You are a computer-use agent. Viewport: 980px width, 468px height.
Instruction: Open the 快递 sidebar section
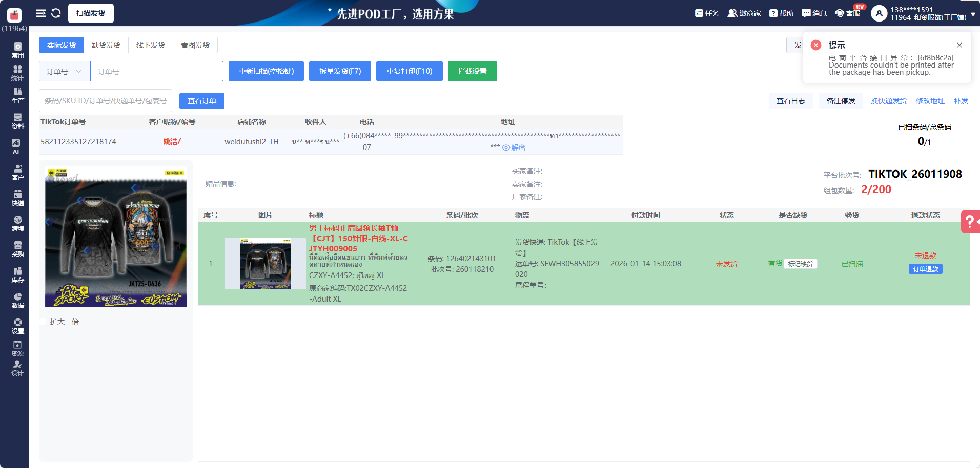[x=17, y=198]
